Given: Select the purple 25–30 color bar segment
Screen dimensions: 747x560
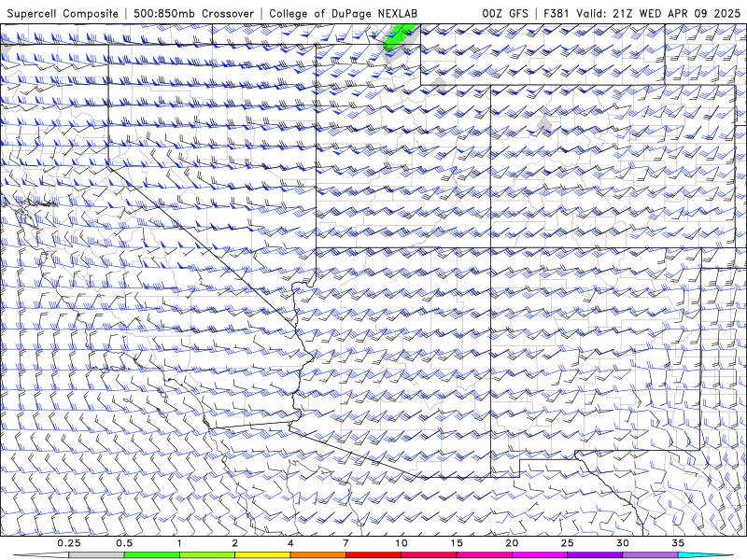Looking at the screenshot, I should 595,555.
